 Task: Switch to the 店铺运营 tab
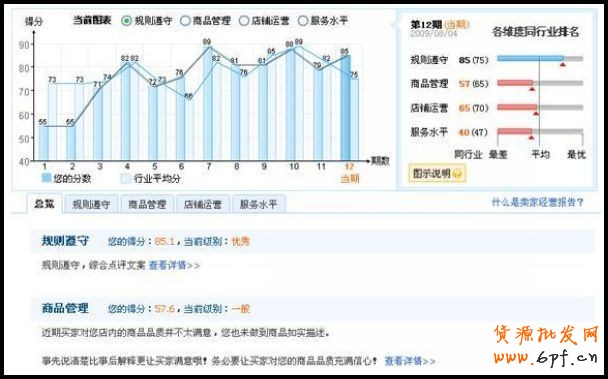[203, 204]
